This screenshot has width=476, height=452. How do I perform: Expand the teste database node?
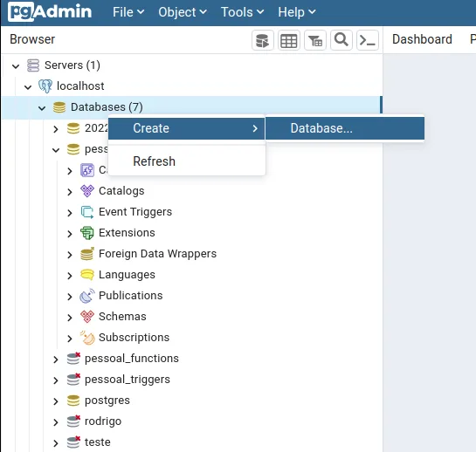[x=56, y=443]
